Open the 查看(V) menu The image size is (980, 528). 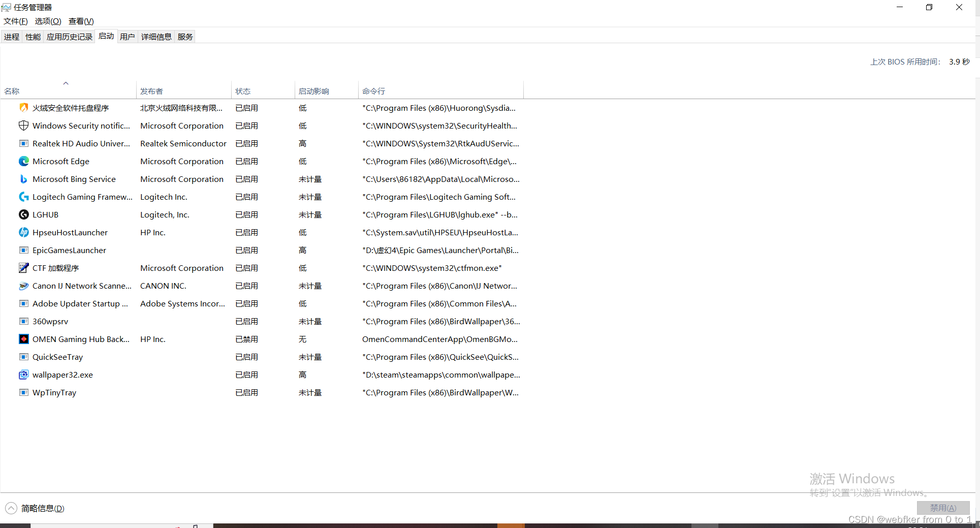click(x=81, y=21)
